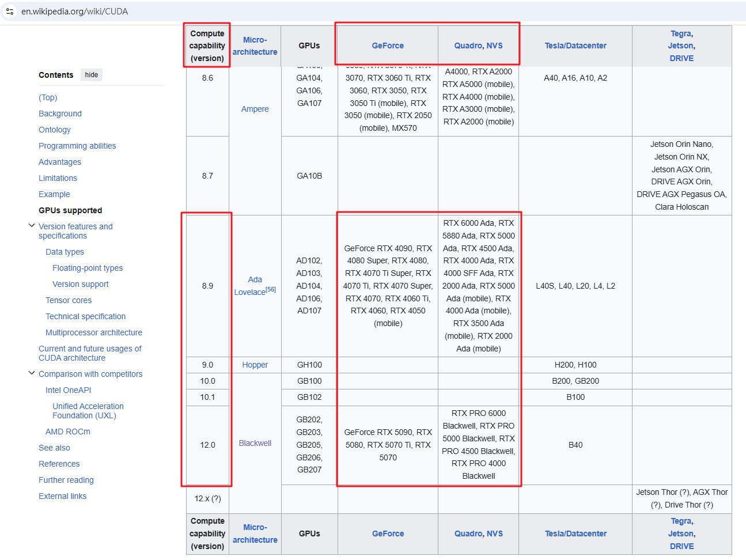The height and width of the screenshot is (560, 746).
Task: Open Unified Acceleration Foundation (UXL) subsection
Action: coord(88,411)
